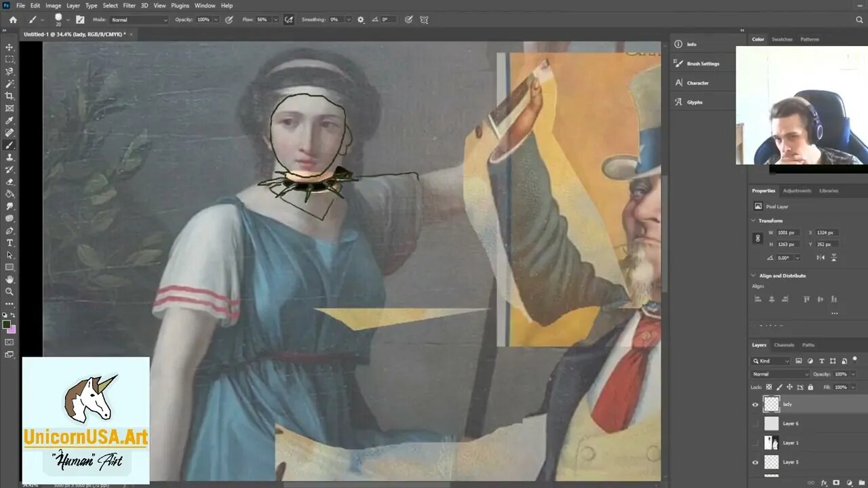Viewport: 868px width, 488px height.
Task: Click the brush angle input field
Action: (388, 20)
